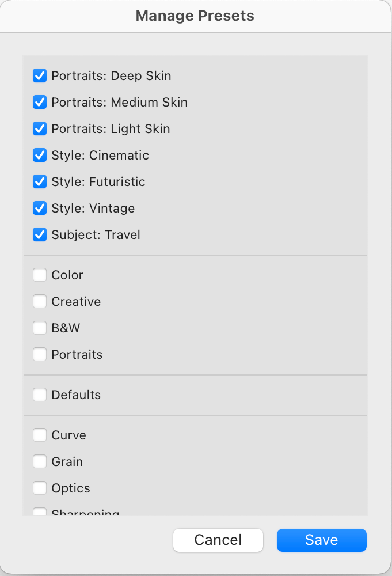Viewport: 392px width, 576px height.
Task: Disable the Style: Cinematic preset group
Action: coord(40,155)
